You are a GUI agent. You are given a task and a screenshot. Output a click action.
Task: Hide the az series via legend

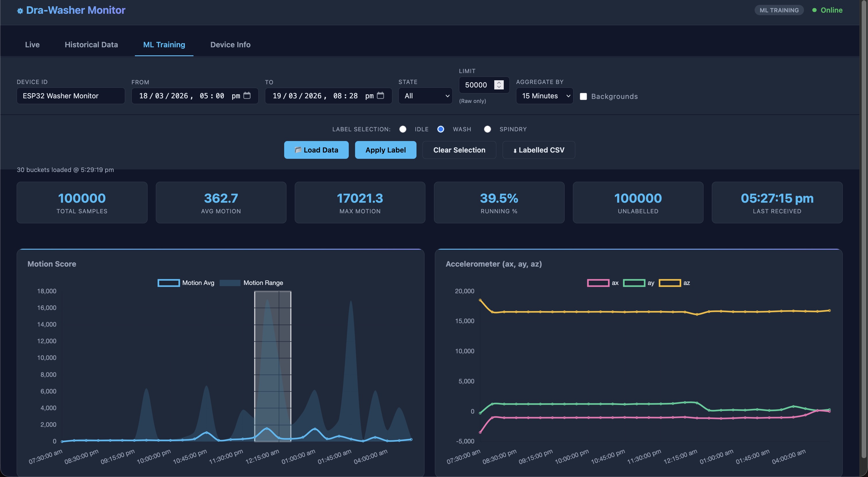click(x=670, y=283)
